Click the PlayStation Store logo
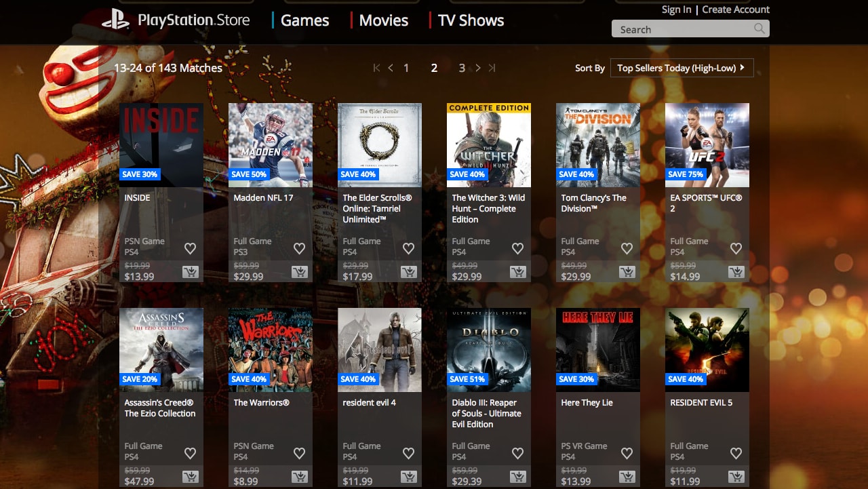The image size is (868, 489). pos(176,20)
